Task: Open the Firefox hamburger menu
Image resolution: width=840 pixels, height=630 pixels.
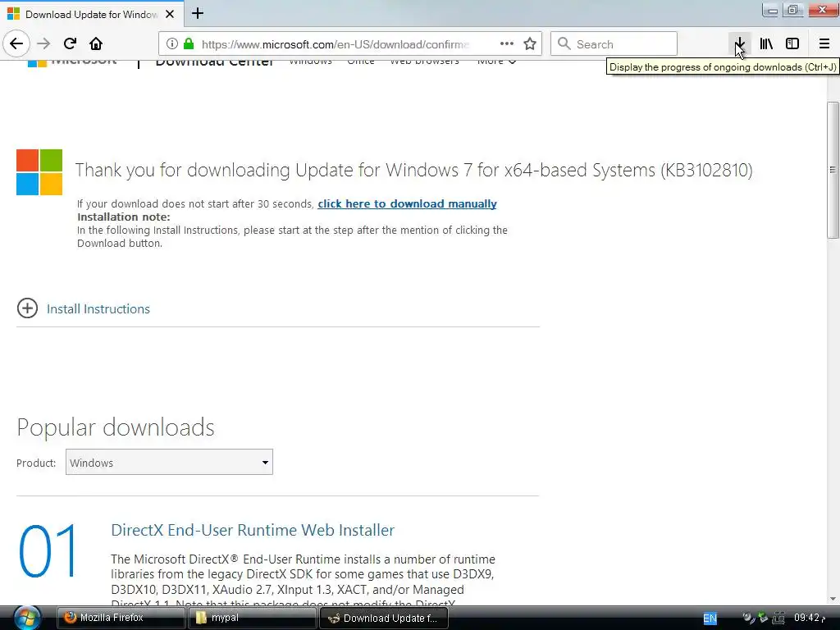Action: (824, 44)
